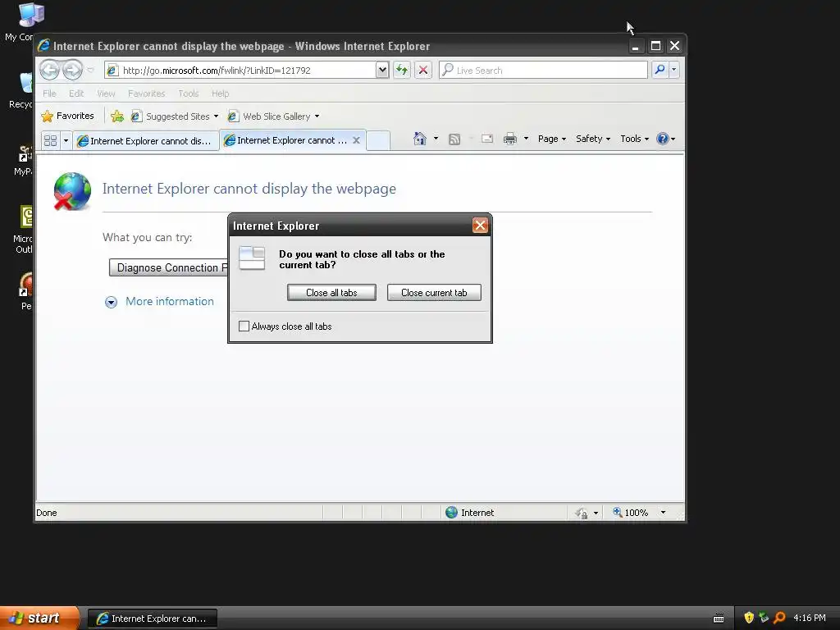This screenshot has height=630, width=840.
Task: Click the Read Mail envelope icon
Action: click(x=487, y=139)
